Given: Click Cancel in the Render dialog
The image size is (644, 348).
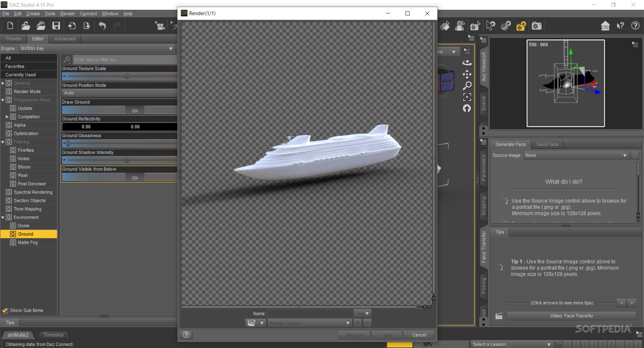Looking at the screenshot, I should (x=419, y=335).
